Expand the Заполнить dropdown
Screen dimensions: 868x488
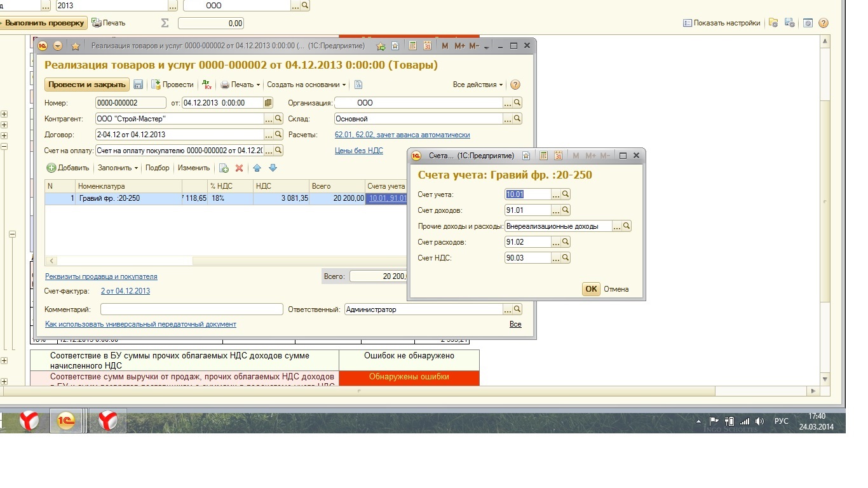[x=118, y=168]
